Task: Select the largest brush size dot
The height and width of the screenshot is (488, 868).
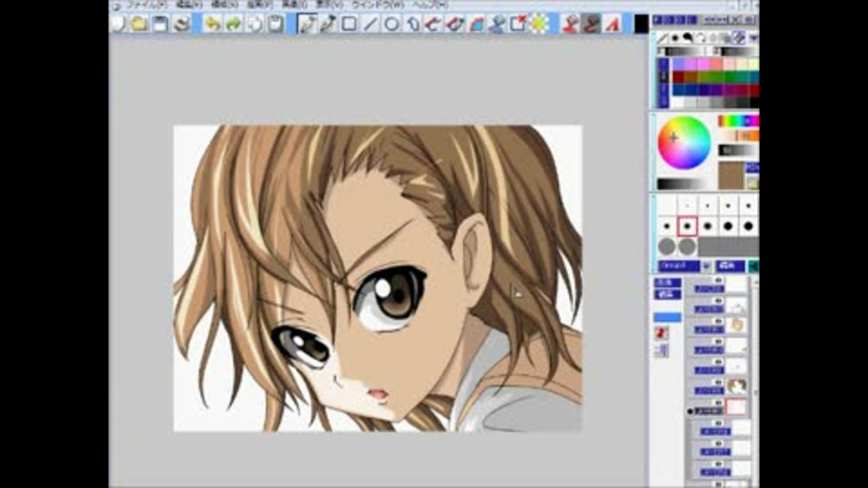Action: [749, 226]
